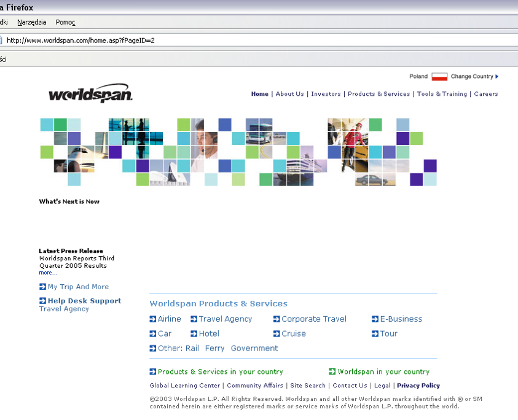
Task: Open the Investors page
Action: (x=326, y=94)
